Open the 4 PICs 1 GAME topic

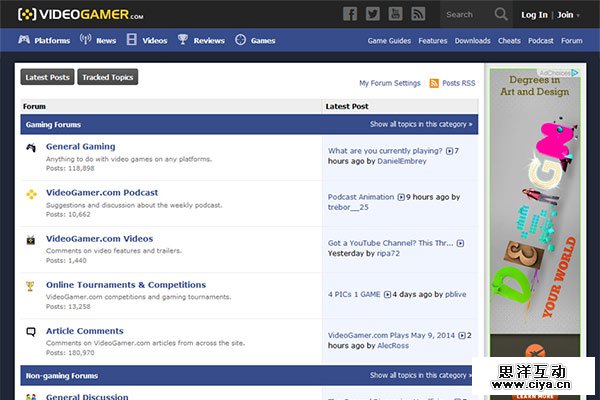coord(354,294)
